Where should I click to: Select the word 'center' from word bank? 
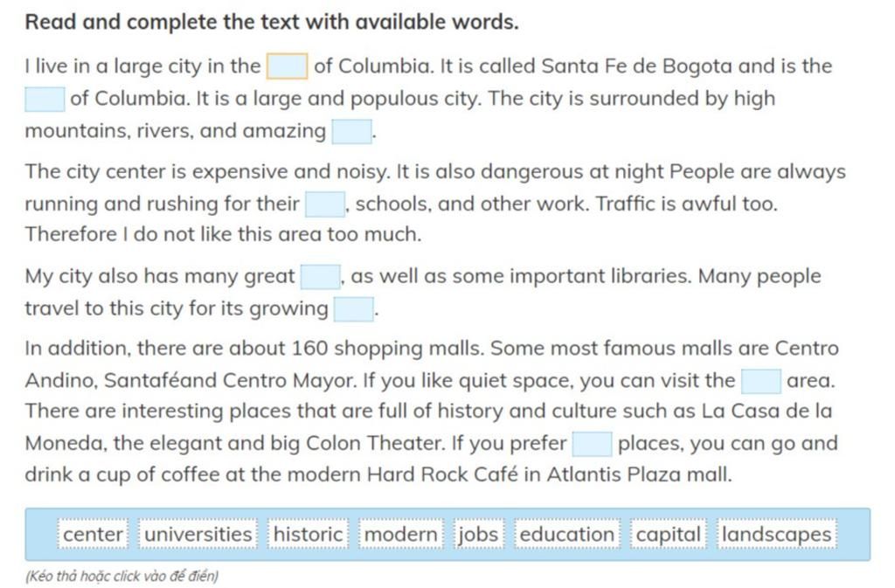(93, 534)
